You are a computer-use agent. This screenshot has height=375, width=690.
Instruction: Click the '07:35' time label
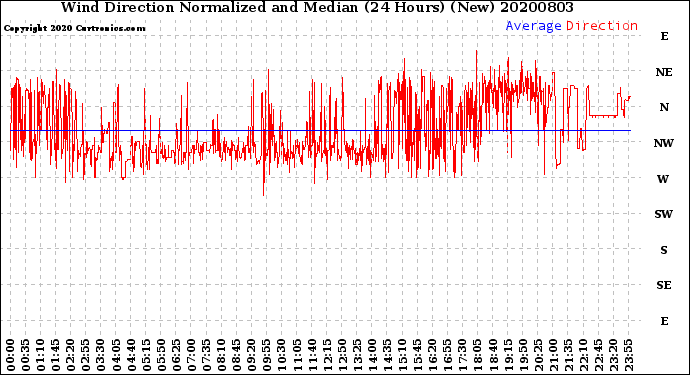206,355
